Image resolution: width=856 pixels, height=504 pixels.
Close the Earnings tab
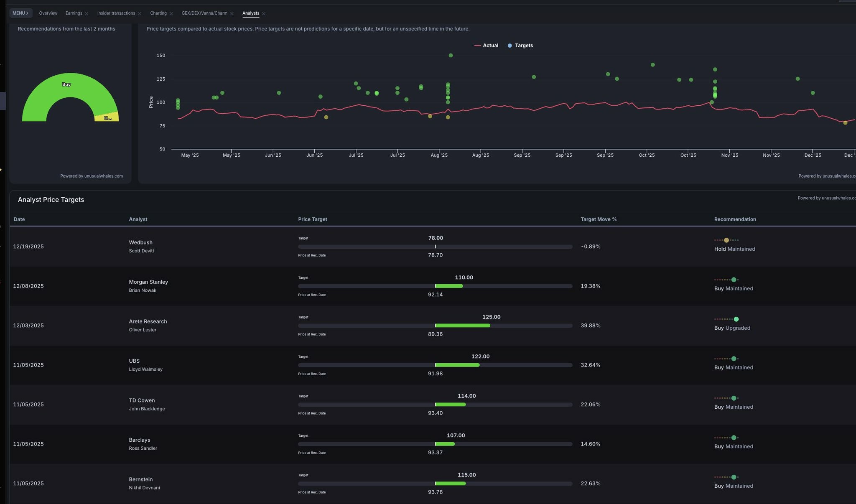tap(87, 14)
